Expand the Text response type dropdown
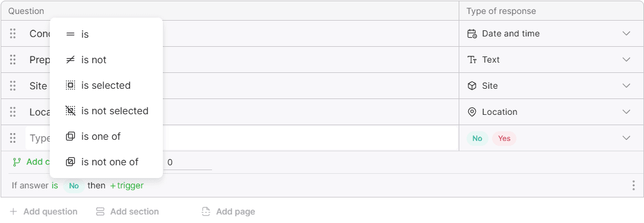Image resolution: width=644 pixels, height=223 pixels. click(626, 60)
